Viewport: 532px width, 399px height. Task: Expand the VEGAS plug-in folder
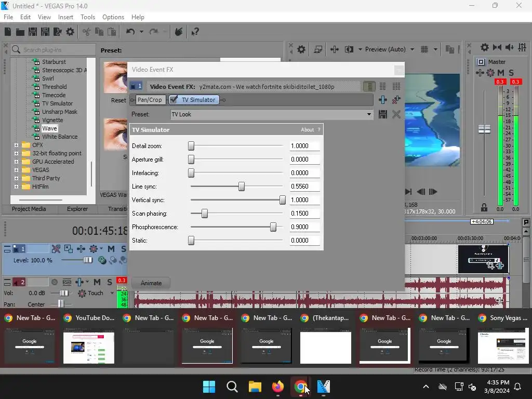tap(16, 170)
